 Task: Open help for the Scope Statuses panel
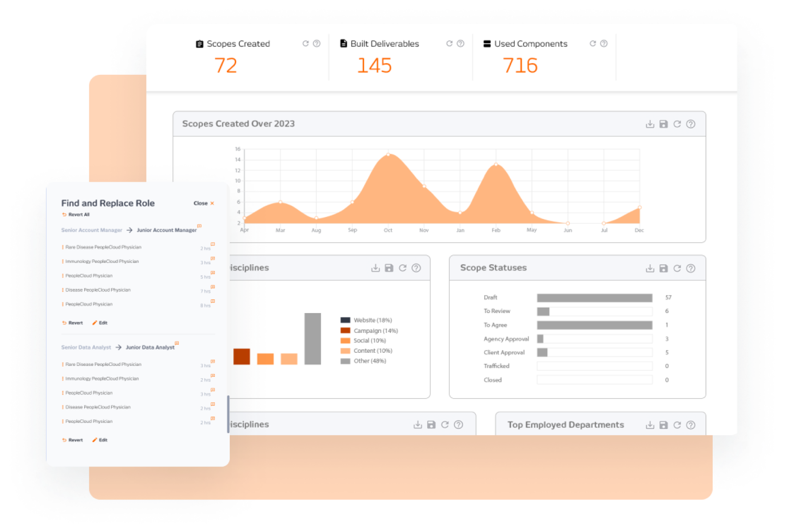click(691, 268)
